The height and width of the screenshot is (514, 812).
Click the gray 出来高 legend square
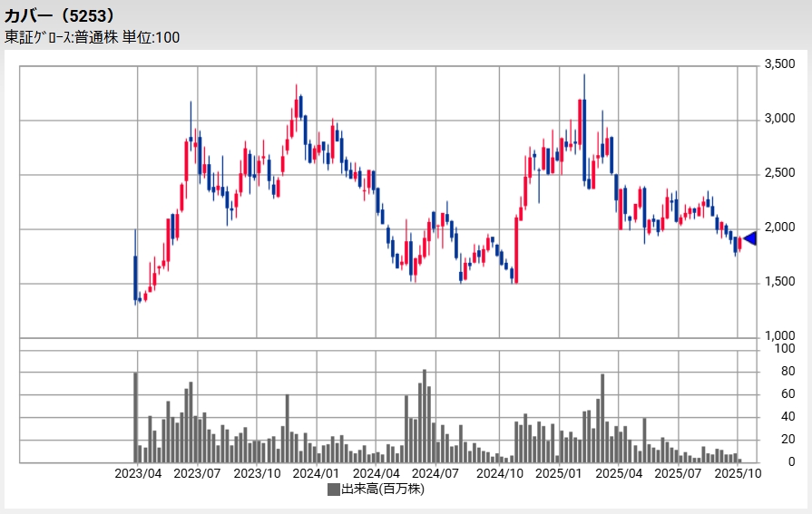(x=333, y=490)
